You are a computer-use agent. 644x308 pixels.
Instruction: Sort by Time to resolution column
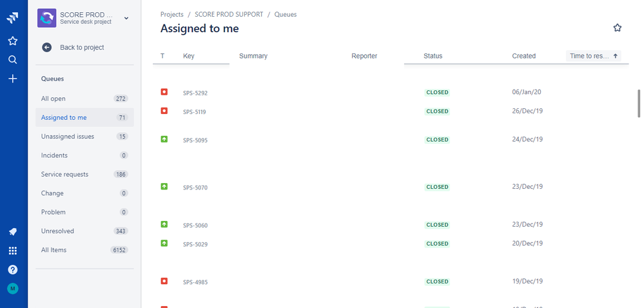[x=594, y=56]
